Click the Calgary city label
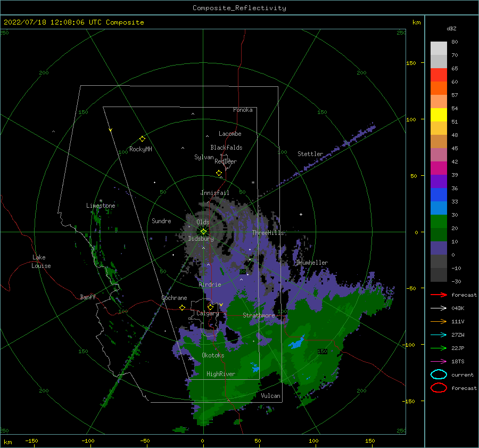This screenshot has height=448, width=479. coord(208,313)
